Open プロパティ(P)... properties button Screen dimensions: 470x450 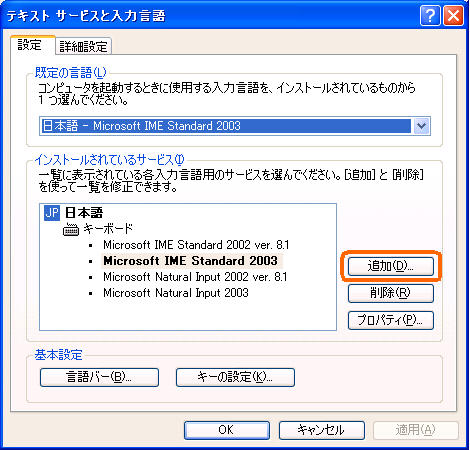[391, 320]
